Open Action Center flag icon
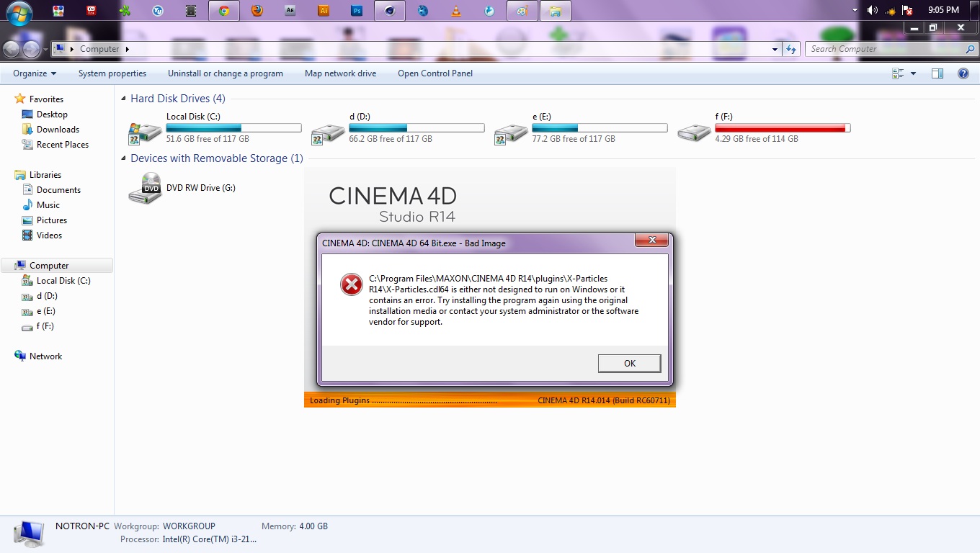980x553 pixels. [x=909, y=11]
